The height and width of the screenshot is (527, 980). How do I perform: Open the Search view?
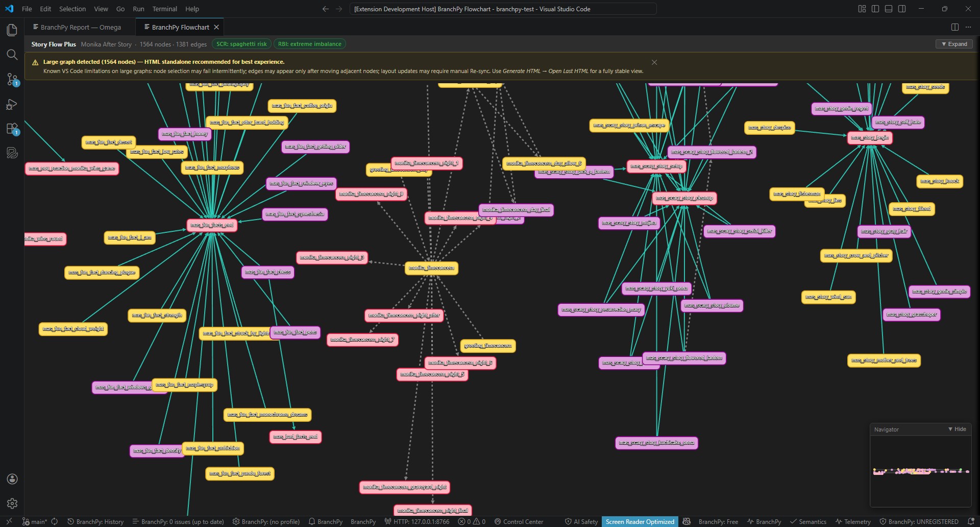[12, 55]
